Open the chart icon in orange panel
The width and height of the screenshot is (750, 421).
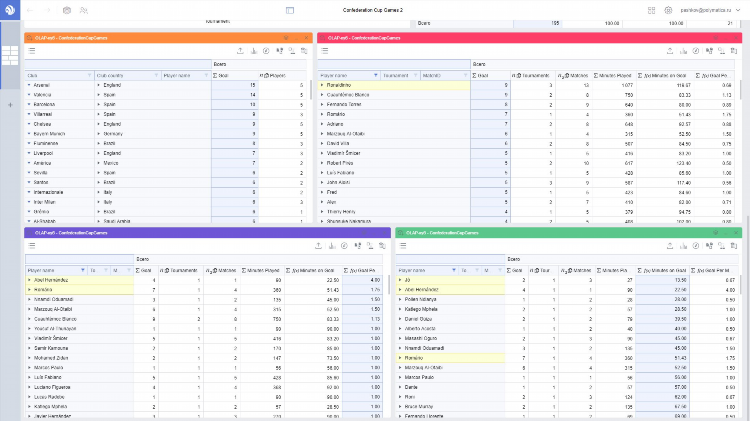pos(254,51)
